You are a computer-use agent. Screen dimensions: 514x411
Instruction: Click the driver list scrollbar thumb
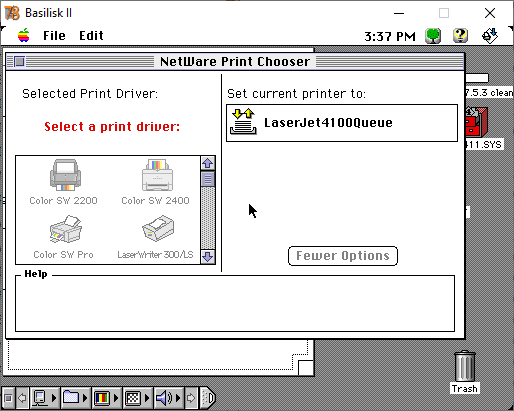point(208,179)
